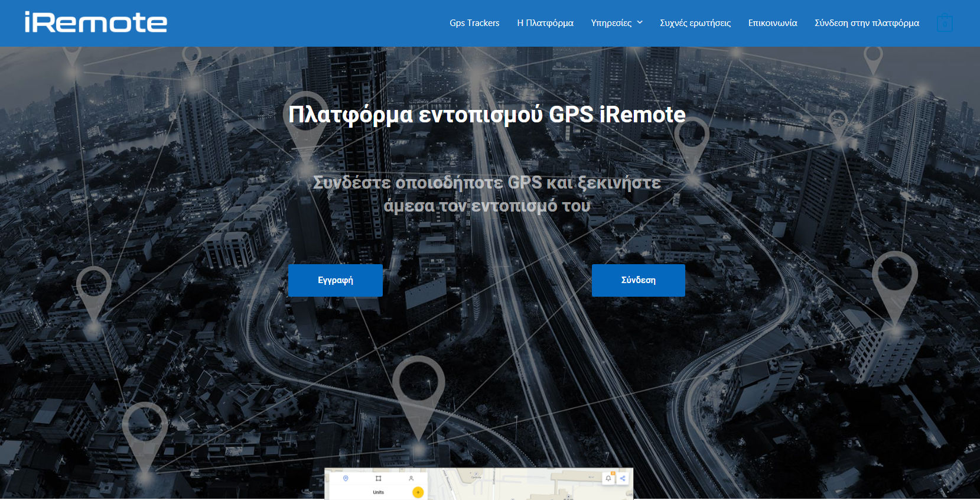Click the blue Εγγραφή button
This screenshot has width=980, height=500.
(336, 280)
